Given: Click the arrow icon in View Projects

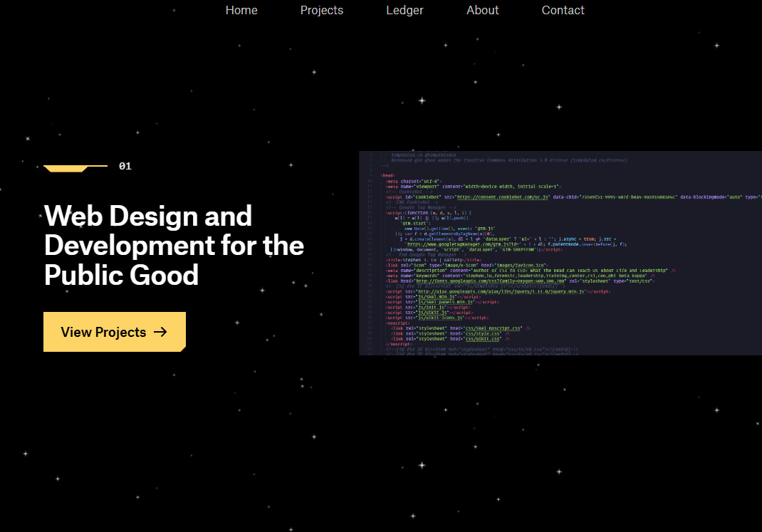Looking at the screenshot, I should click(160, 332).
